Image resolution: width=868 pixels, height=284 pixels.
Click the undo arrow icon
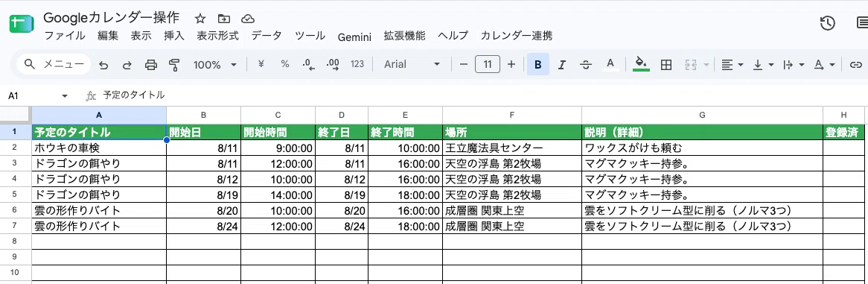(x=103, y=65)
